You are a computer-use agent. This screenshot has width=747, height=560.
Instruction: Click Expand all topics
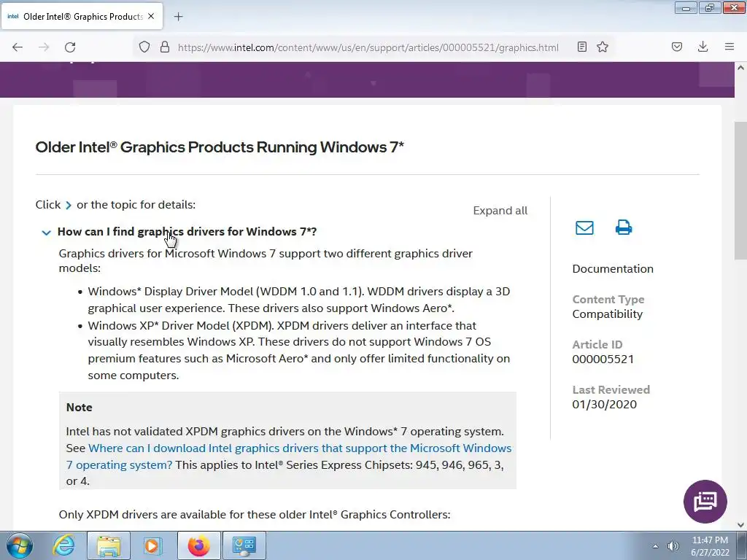coord(500,211)
